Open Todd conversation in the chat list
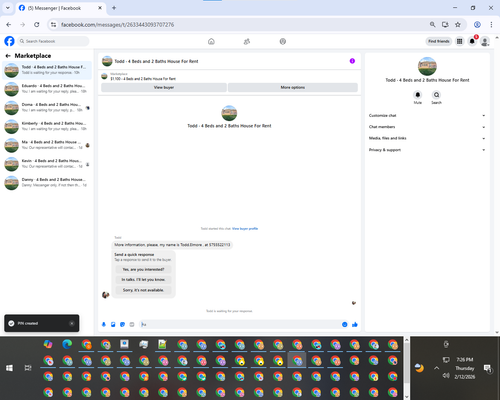Viewport: 500px width, 400px height. [47, 70]
